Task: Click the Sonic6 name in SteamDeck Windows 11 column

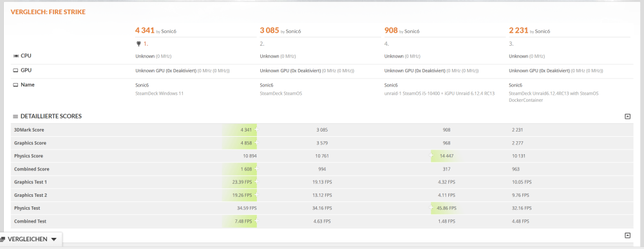Action: point(142,85)
